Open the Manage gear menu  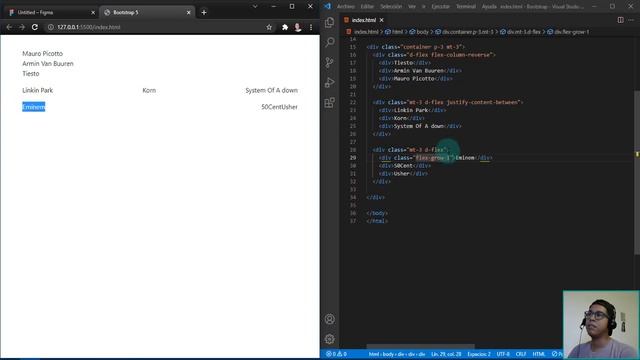(x=330, y=339)
